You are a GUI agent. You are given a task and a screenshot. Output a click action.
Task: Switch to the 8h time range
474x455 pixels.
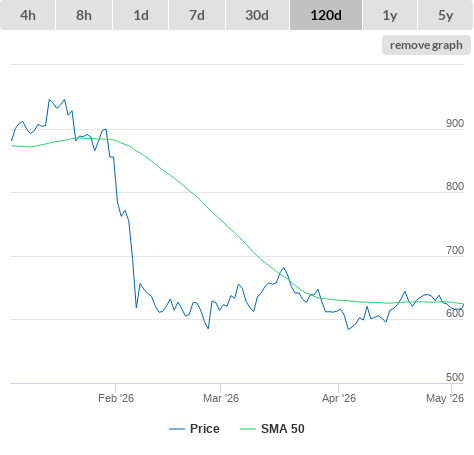click(x=84, y=15)
